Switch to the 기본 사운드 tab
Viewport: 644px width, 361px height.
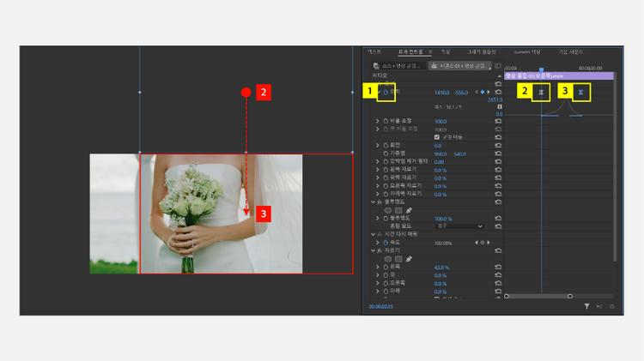point(571,52)
